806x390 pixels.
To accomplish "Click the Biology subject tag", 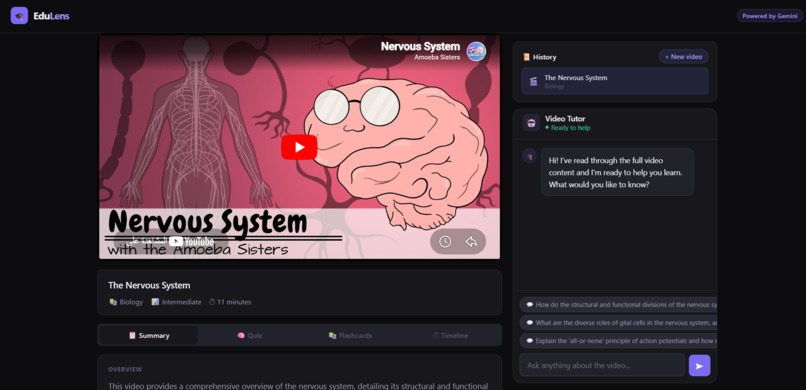I will click(126, 302).
